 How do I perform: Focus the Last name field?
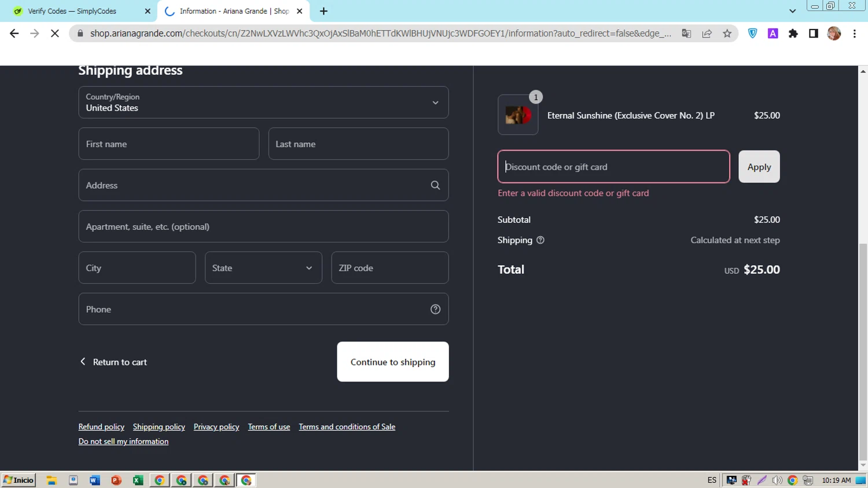(x=358, y=144)
